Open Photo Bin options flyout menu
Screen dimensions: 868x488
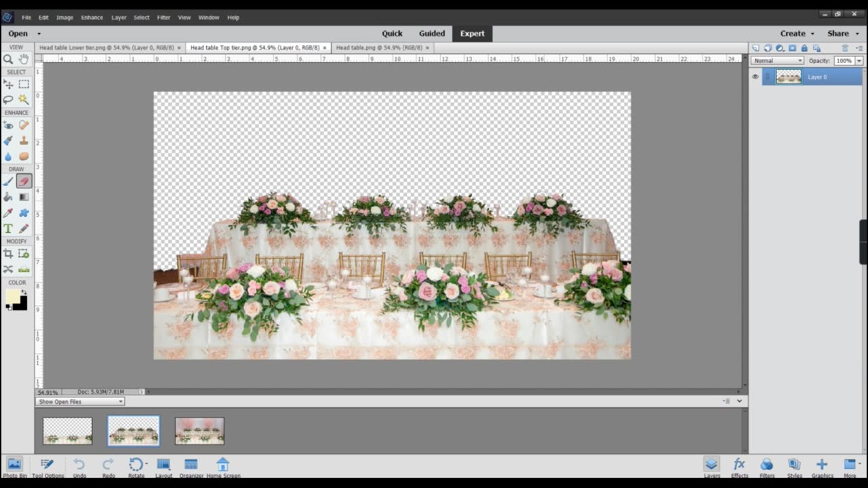(x=727, y=401)
